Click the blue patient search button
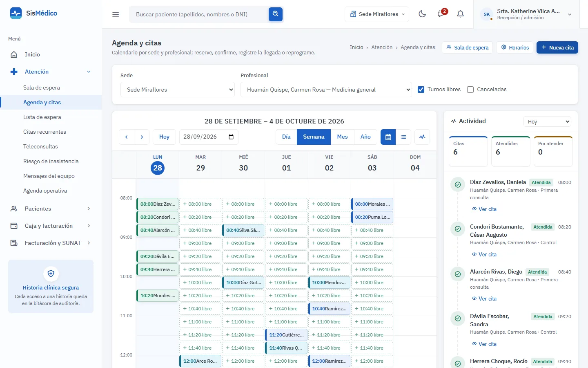The width and height of the screenshot is (588, 368). [276, 14]
